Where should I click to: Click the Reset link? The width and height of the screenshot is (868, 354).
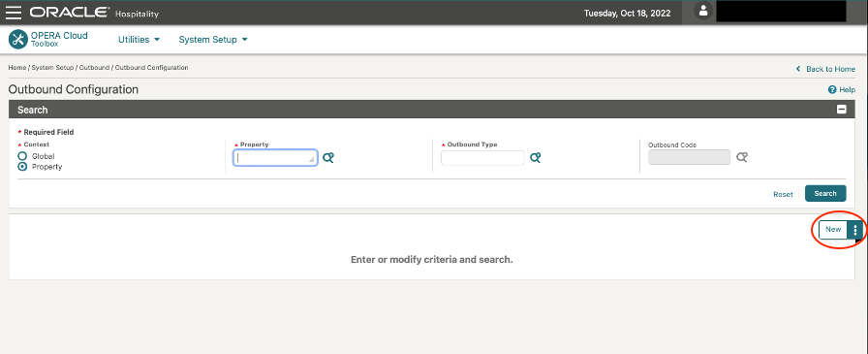point(783,194)
